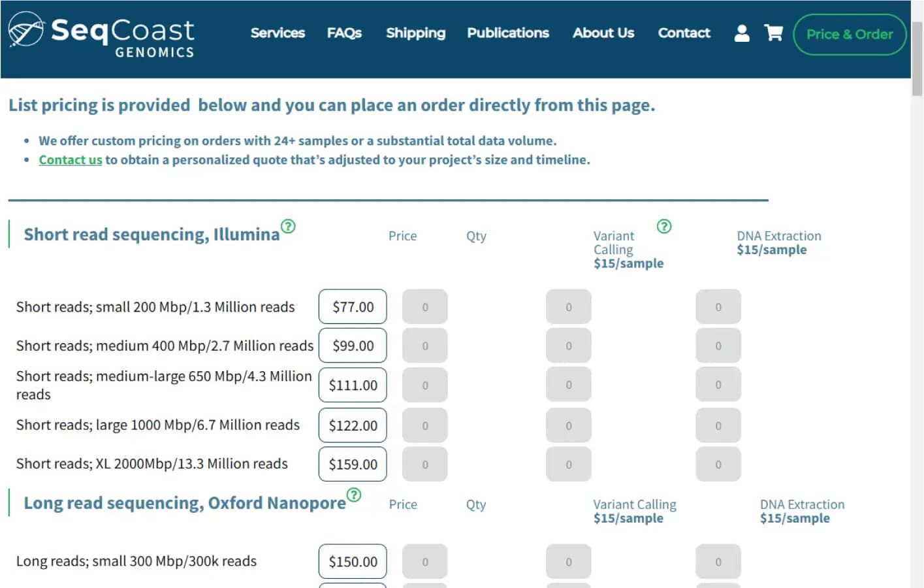Click help icon beside Short read sequencing, Illumina
This screenshot has width=924, height=588.
(x=288, y=226)
